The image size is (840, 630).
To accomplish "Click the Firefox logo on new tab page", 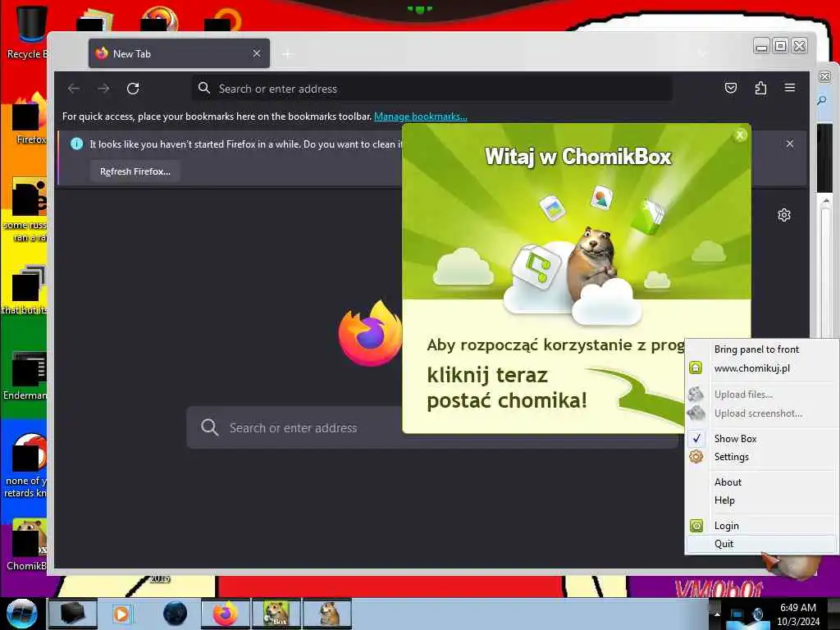I will tap(370, 333).
